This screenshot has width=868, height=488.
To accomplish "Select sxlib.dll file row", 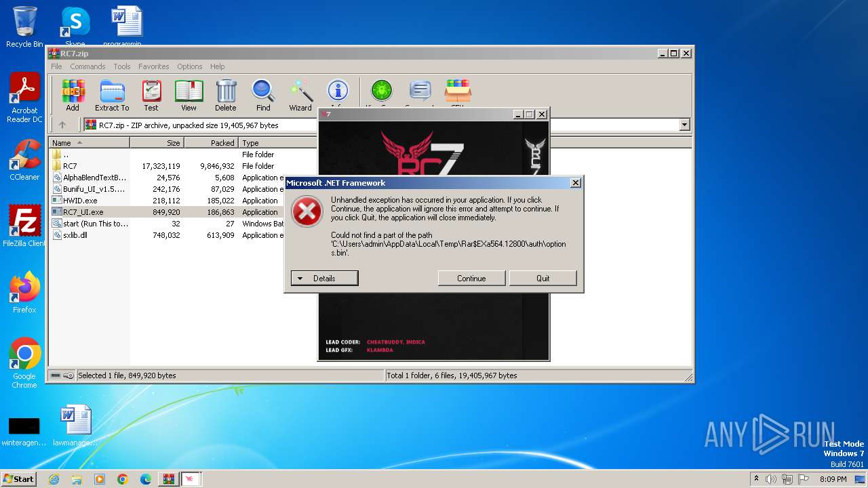I will pyautogui.click(x=167, y=235).
